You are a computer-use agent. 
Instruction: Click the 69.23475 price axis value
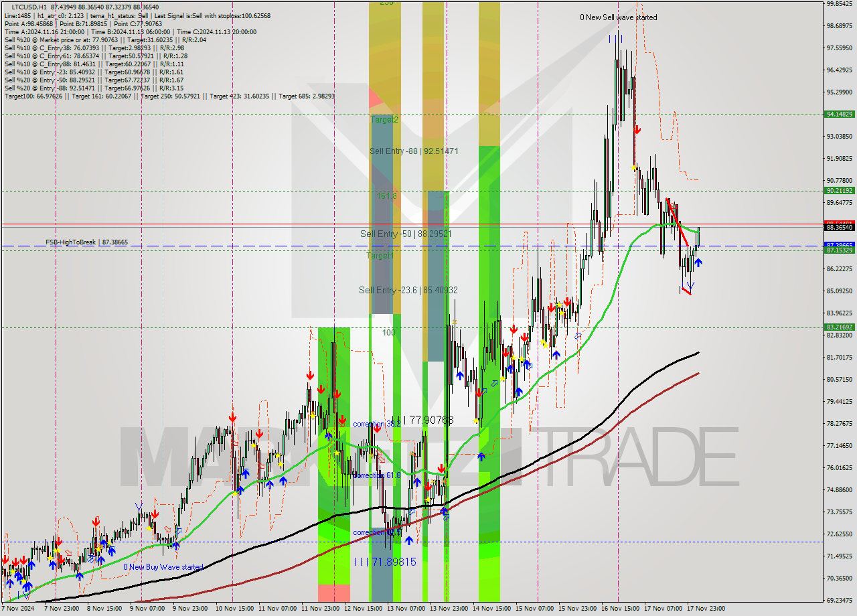840,601
